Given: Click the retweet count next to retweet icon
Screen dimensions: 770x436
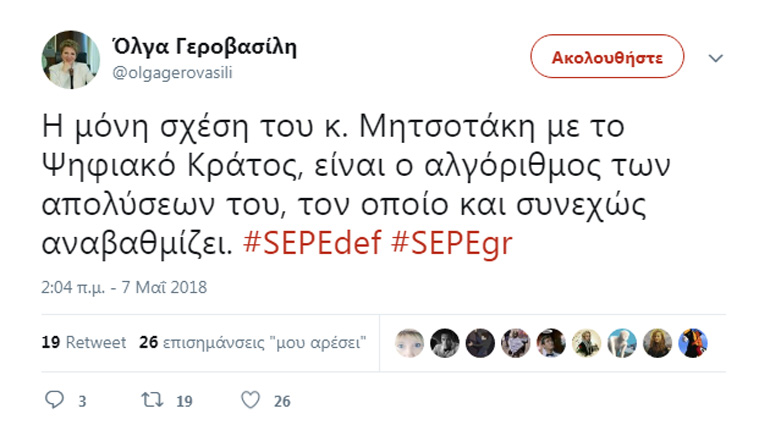Looking at the screenshot, I should pos(184,401).
